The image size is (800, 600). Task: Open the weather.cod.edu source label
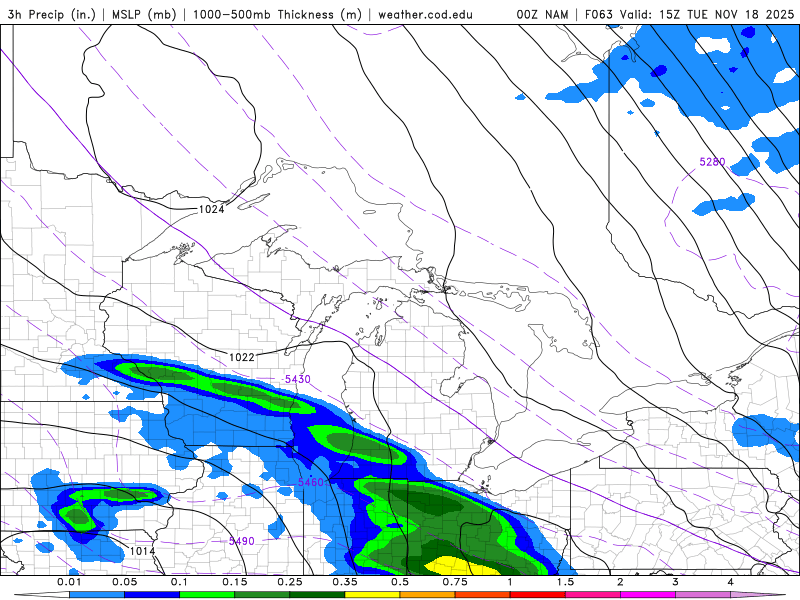(x=425, y=15)
